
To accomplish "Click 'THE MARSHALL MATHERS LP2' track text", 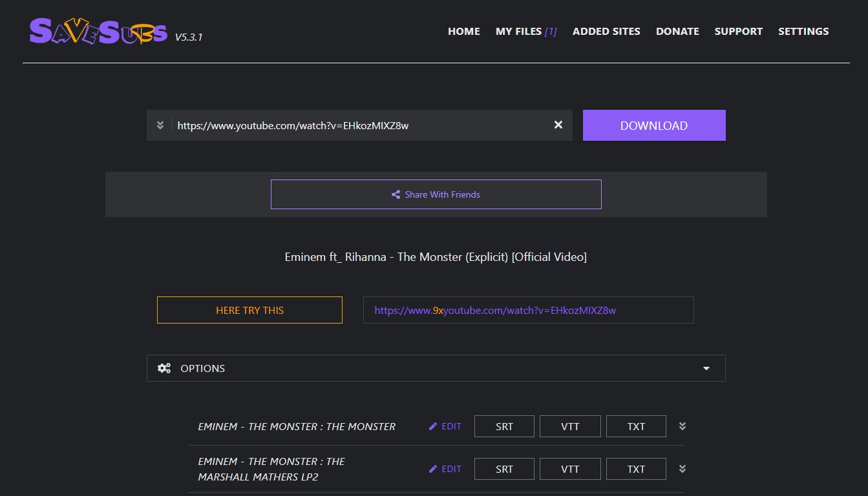I will coord(271,470).
